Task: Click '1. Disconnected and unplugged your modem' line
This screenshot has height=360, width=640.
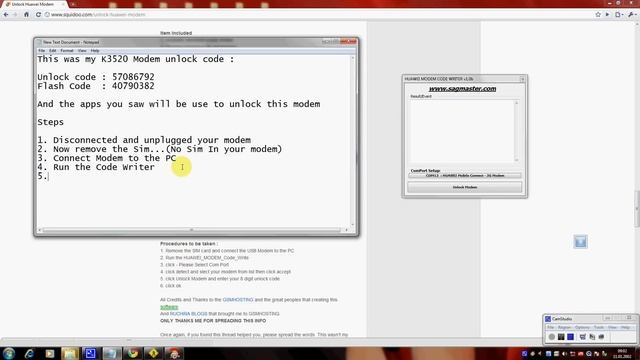Action: coord(144,140)
